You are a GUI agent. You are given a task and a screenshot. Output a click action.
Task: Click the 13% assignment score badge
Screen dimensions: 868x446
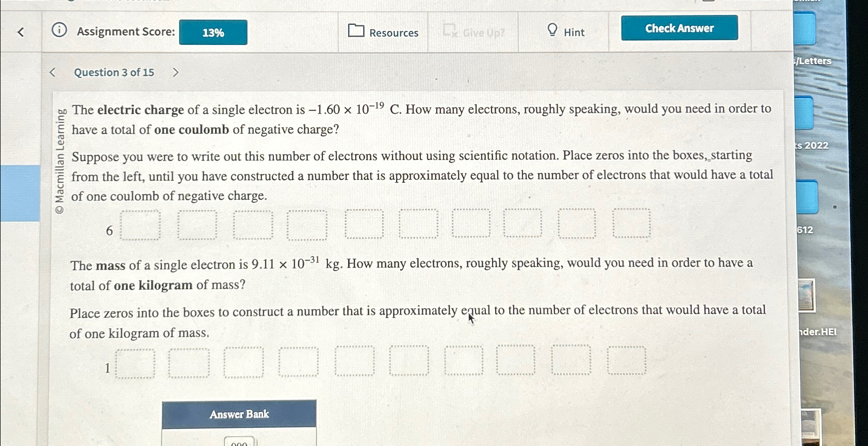pyautogui.click(x=213, y=32)
